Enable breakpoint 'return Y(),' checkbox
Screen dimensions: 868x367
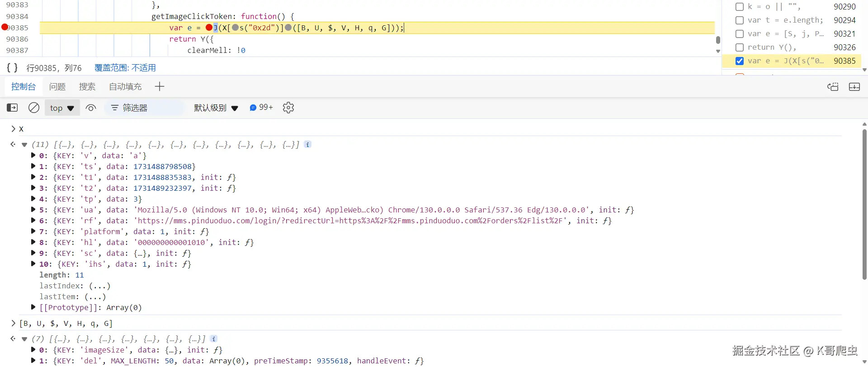coord(740,47)
